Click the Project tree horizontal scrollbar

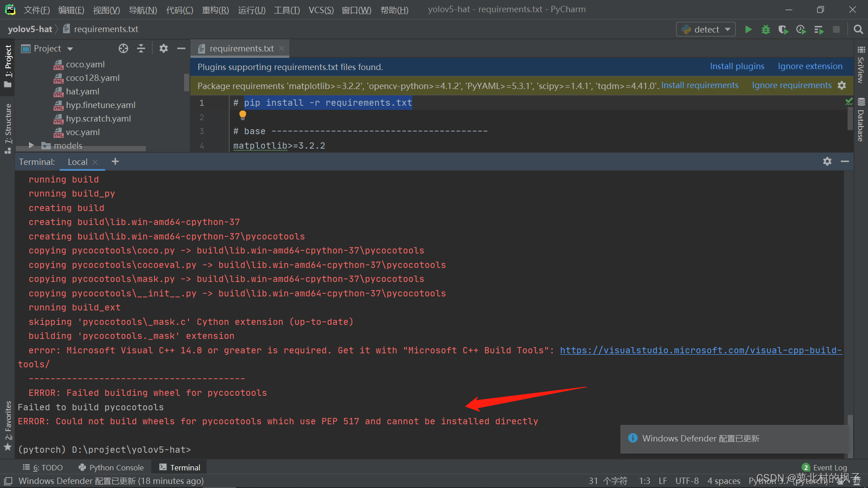coord(81,149)
